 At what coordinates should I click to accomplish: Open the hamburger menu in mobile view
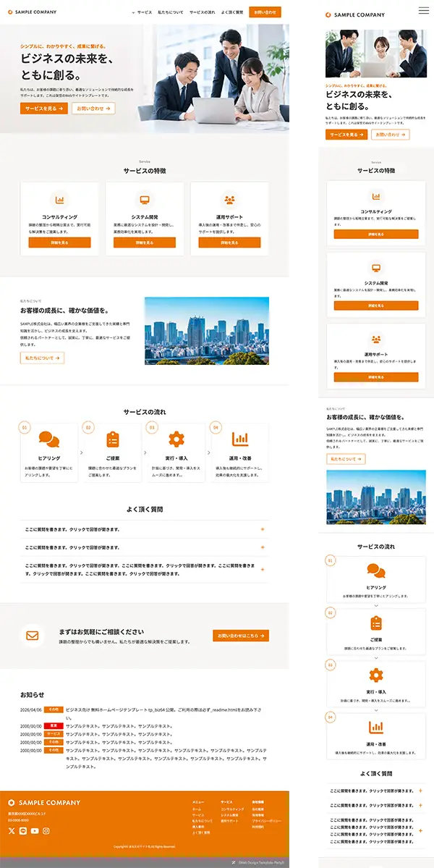[423, 11]
